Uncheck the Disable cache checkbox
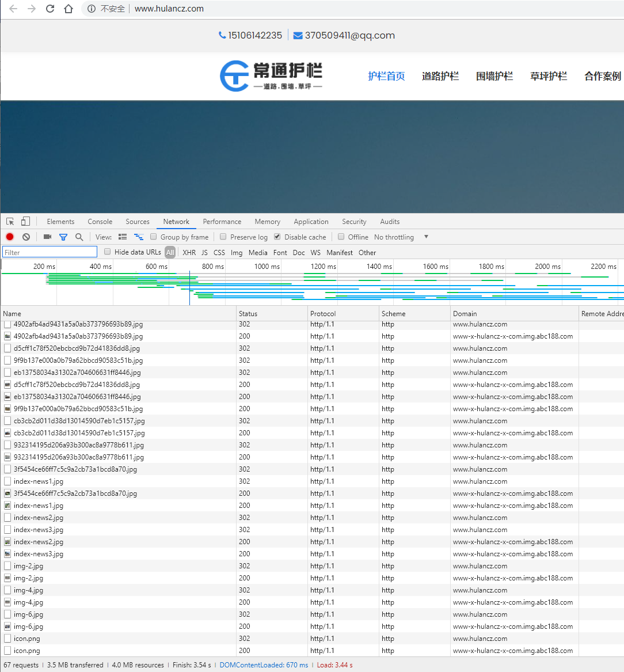The width and height of the screenshot is (624, 672). 277,237
